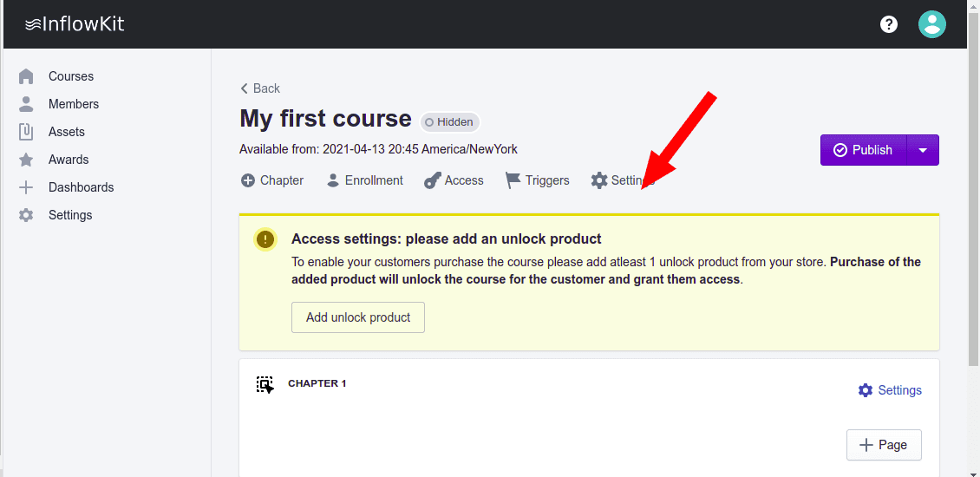The height and width of the screenshot is (477, 980).
Task: Open the Enrollment section
Action: click(x=365, y=180)
